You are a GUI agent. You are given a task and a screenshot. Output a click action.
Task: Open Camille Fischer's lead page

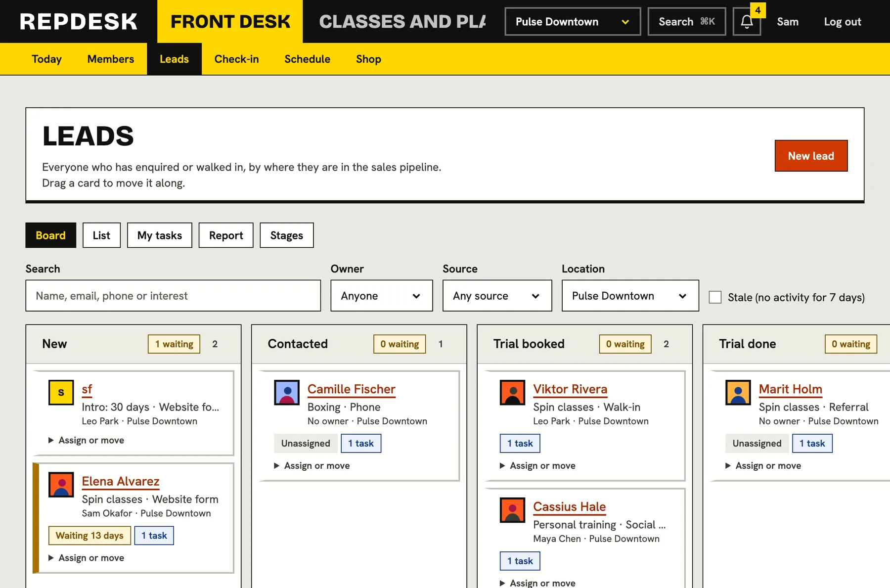pos(351,389)
